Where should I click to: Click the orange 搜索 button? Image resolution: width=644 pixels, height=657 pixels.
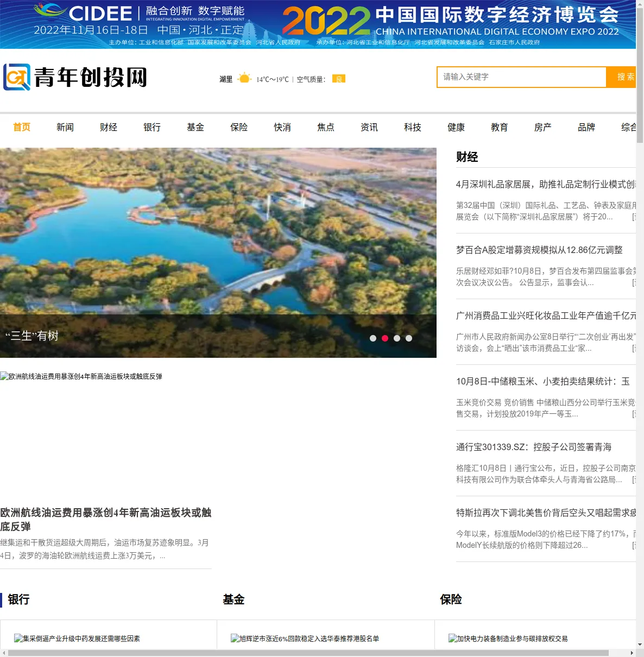click(x=622, y=77)
